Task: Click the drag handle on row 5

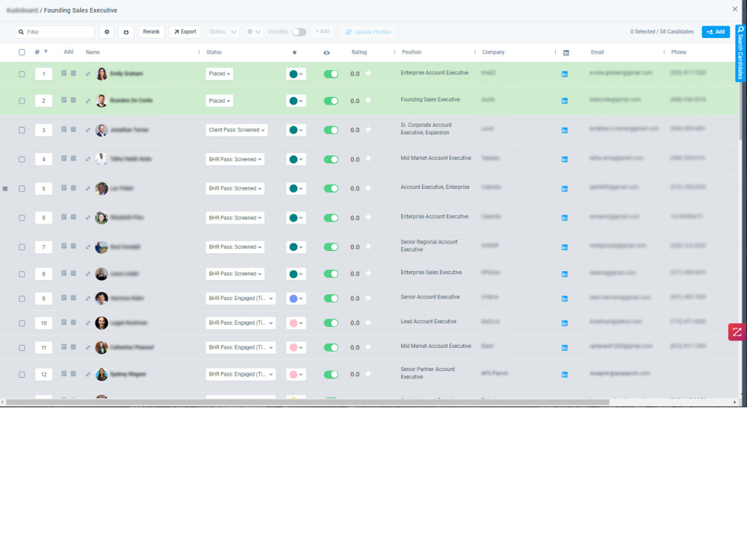Action: [x=5, y=189]
